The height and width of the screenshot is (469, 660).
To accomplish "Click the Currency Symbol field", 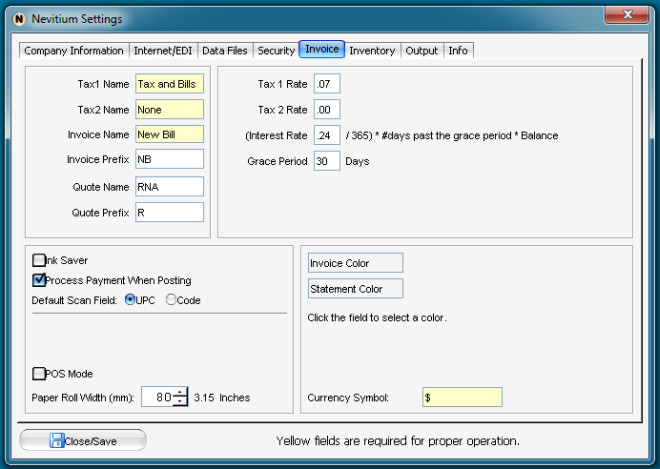I will point(462,397).
